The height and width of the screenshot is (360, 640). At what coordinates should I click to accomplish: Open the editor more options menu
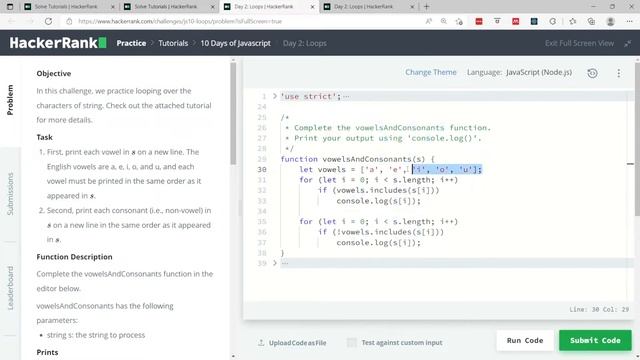coord(619,73)
